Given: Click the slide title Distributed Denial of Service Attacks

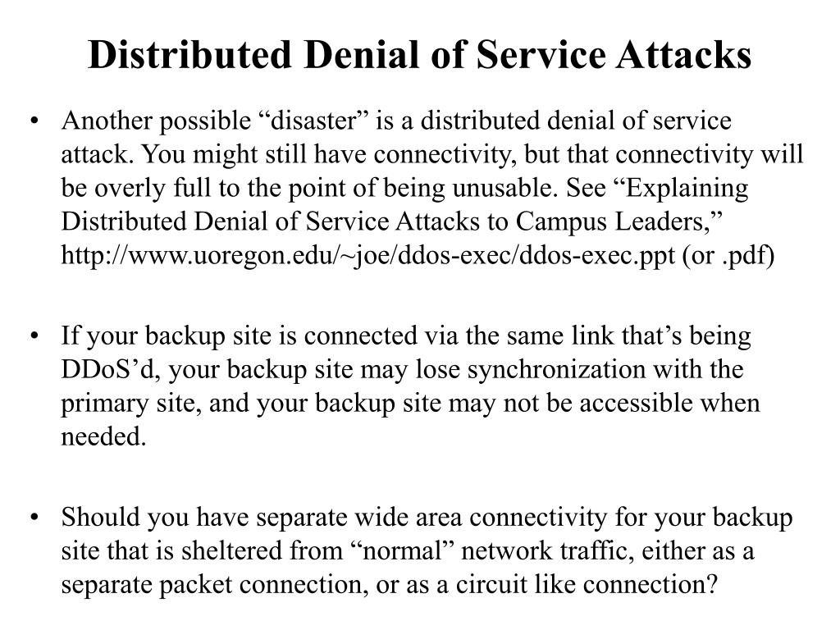Looking at the screenshot, I should pyautogui.click(x=419, y=55).
